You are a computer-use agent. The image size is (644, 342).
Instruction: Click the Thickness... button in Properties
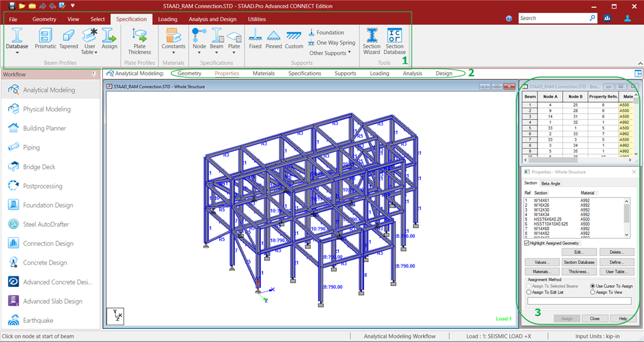(579, 271)
